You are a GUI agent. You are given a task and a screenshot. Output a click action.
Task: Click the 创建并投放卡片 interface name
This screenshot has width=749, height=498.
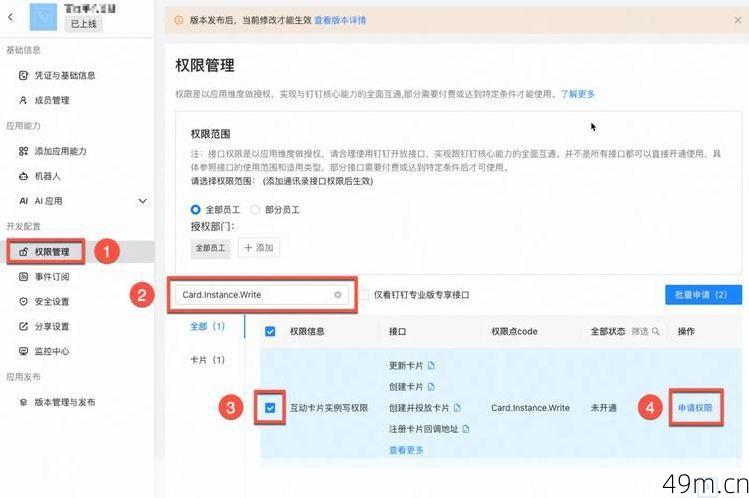[x=419, y=408]
